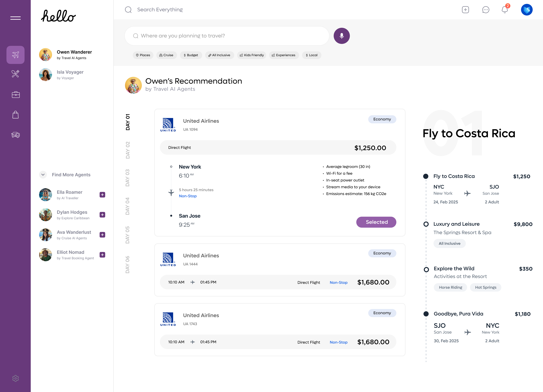Open the notifications bell icon

click(505, 10)
